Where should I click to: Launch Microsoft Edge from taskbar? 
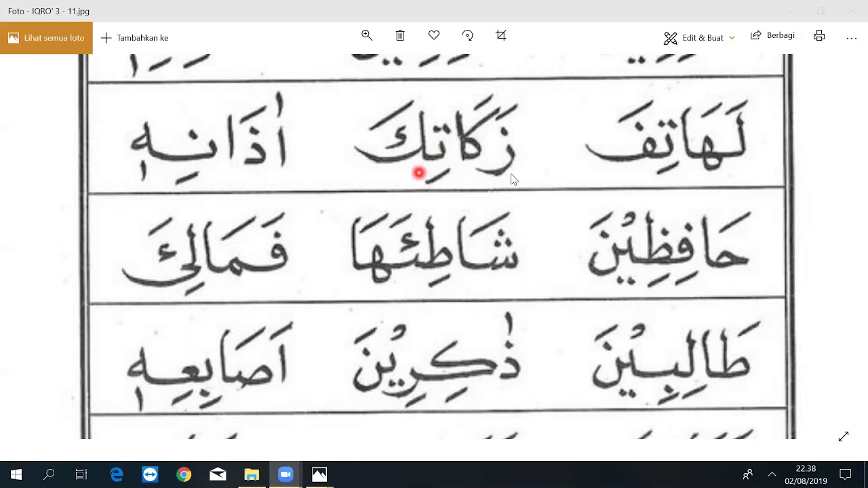[x=117, y=474]
